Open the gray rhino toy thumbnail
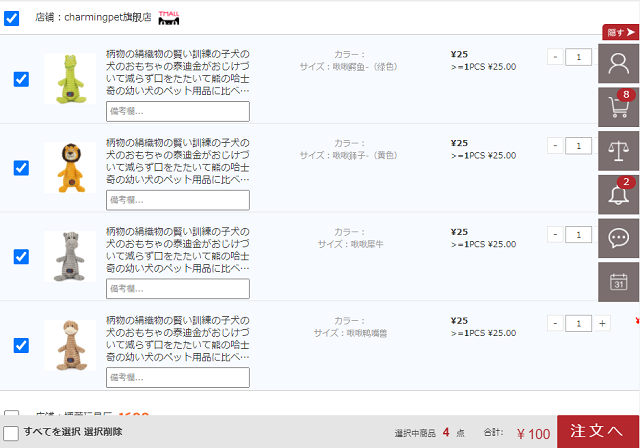640x448 pixels. point(70,256)
